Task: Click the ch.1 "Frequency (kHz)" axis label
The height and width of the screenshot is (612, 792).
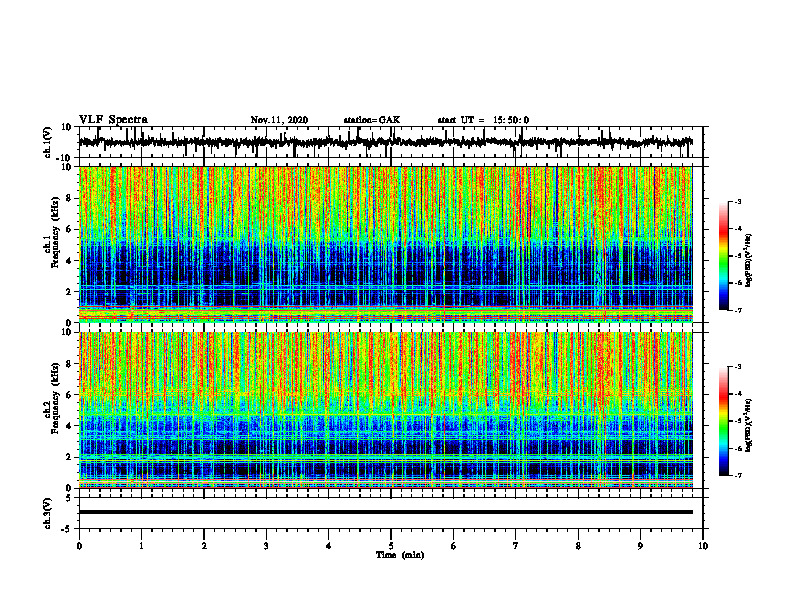Action: click(55, 233)
